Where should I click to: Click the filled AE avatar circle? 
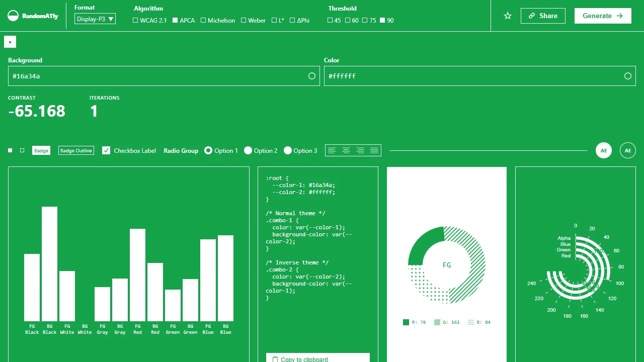[603, 150]
